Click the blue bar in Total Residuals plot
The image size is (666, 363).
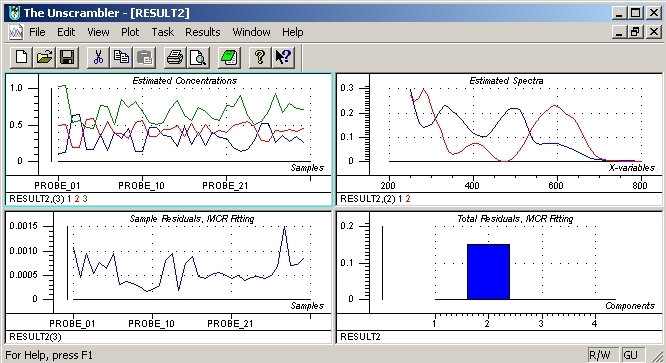tap(488, 272)
